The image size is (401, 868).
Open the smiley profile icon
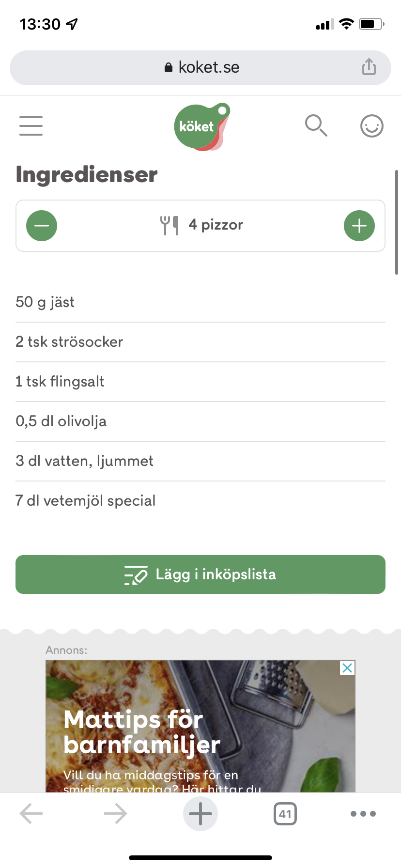coord(371,126)
